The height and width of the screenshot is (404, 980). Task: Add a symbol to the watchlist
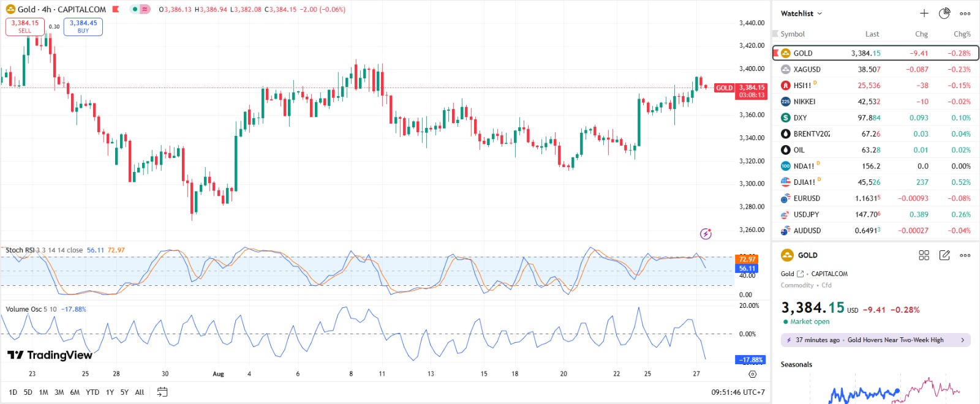click(924, 13)
